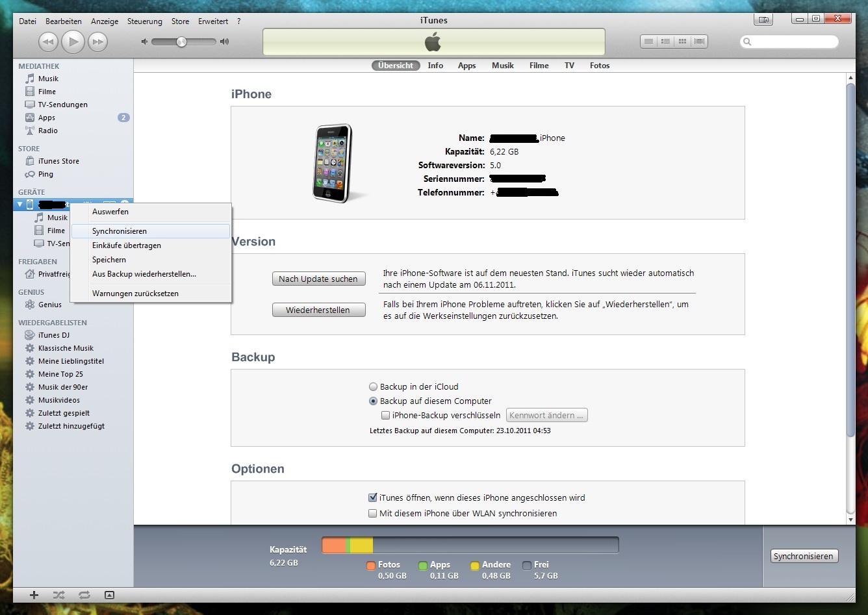The width and height of the screenshot is (868, 615).
Task: Click the fast-forward next track button
Action: 97,42
